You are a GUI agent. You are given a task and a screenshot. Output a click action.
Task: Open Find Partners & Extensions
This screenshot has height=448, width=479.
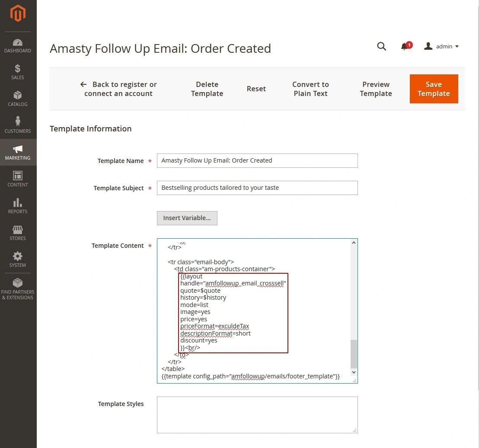coord(17,288)
